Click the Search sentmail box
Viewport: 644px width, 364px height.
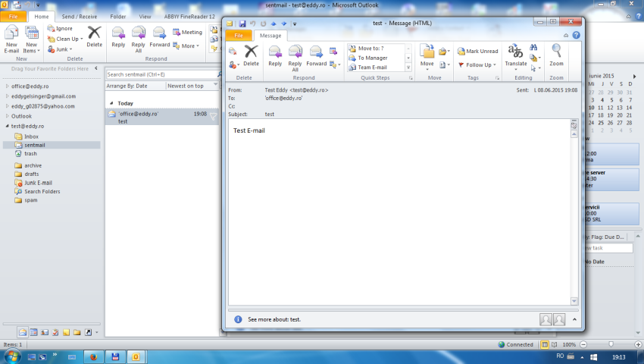coord(161,74)
